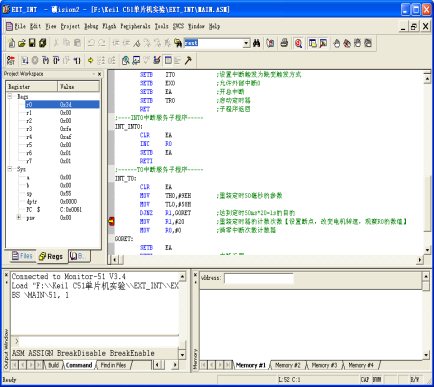Switch to the Build output tab
The height and width of the screenshot is (387, 434).
(53, 365)
